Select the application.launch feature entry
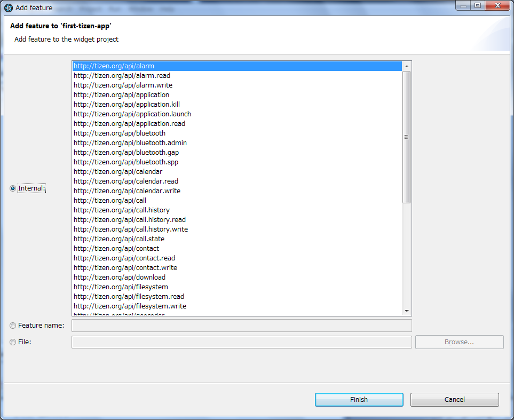 238,114
